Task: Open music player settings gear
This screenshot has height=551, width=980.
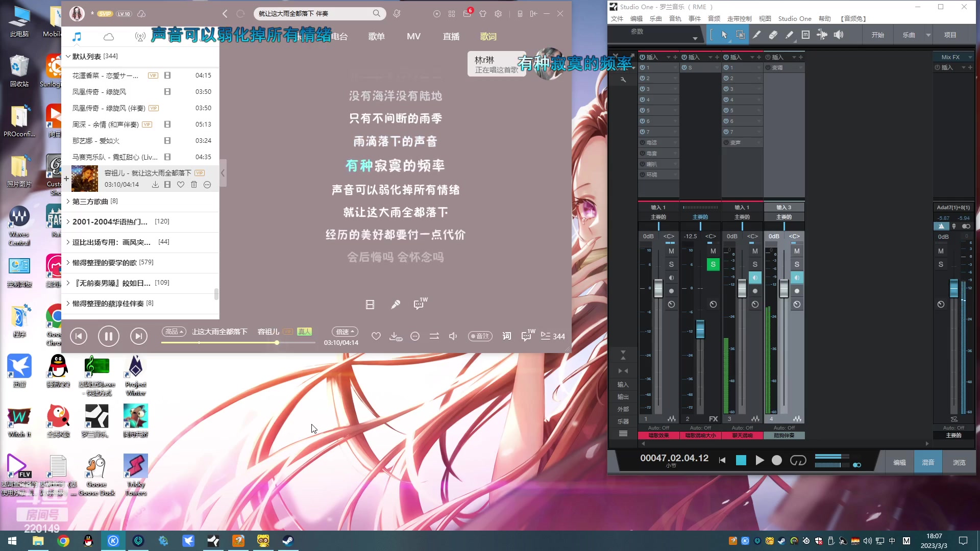Action: (498, 14)
